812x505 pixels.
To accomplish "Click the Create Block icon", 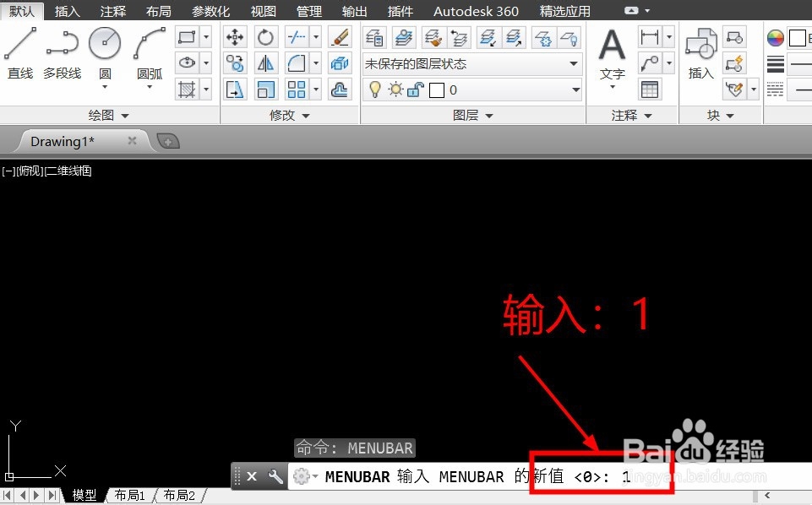I will [x=734, y=37].
